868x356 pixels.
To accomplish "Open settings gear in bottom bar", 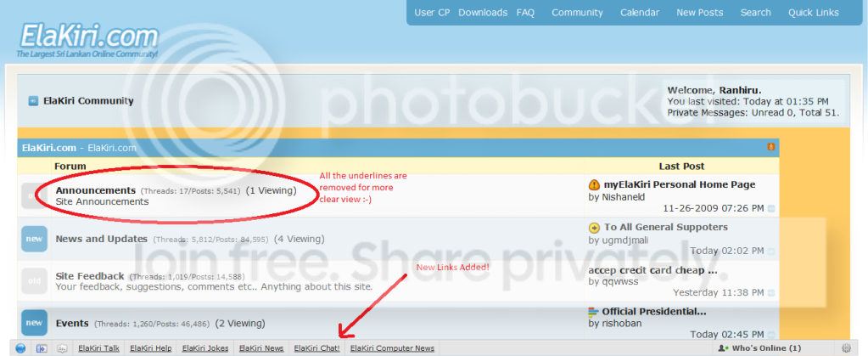I will click(846, 348).
